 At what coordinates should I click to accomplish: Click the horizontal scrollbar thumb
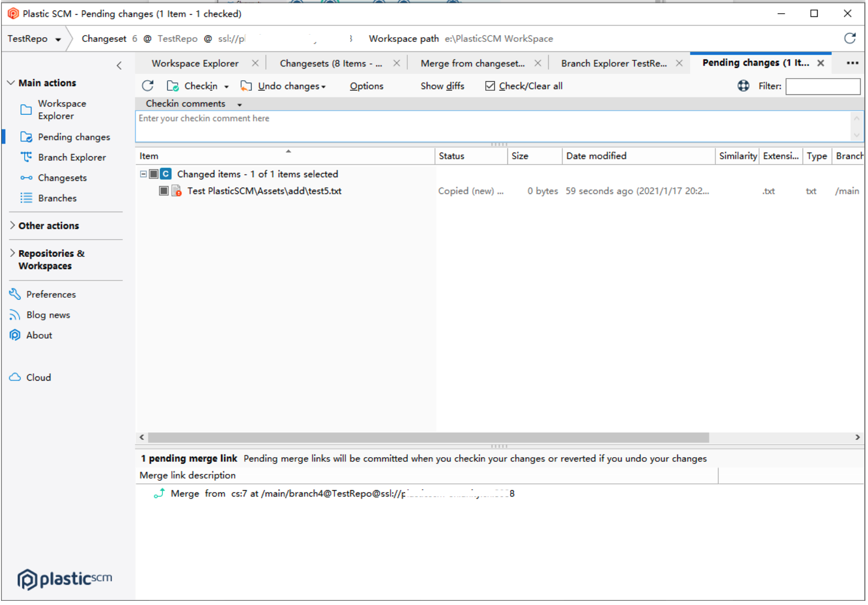pyautogui.click(x=428, y=437)
